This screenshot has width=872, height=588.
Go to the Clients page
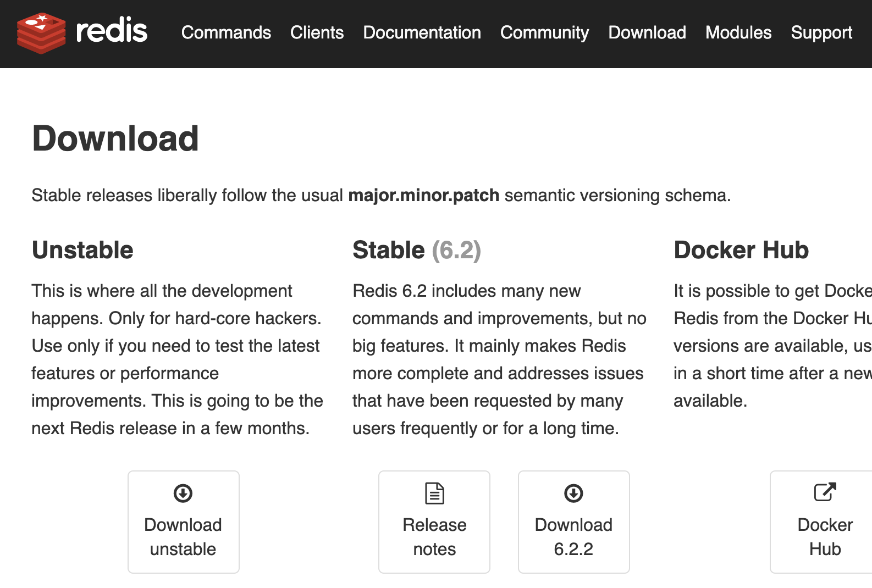pyautogui.click(x=317, y=32)
